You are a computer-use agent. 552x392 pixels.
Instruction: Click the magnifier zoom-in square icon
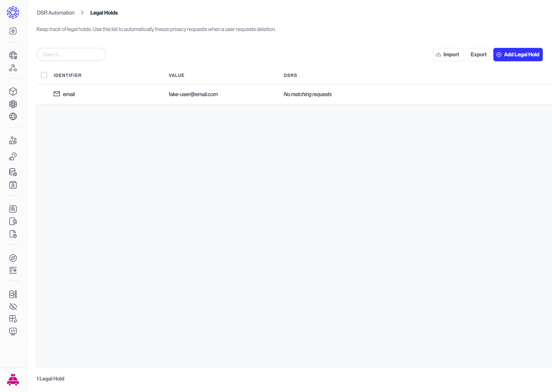pyautogui.click(x=13, y=209)
